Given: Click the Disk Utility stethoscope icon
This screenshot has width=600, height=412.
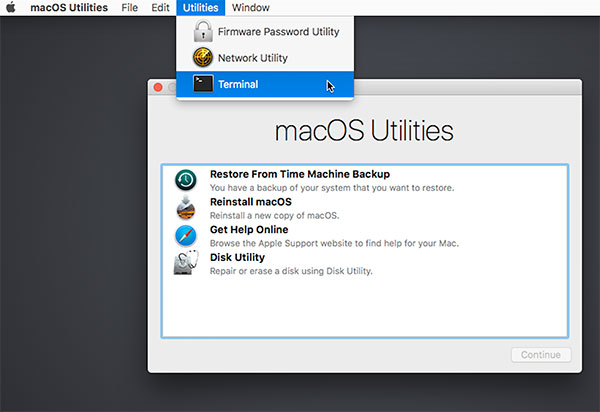Looking at the screenshot, I should tap(186, 264).
